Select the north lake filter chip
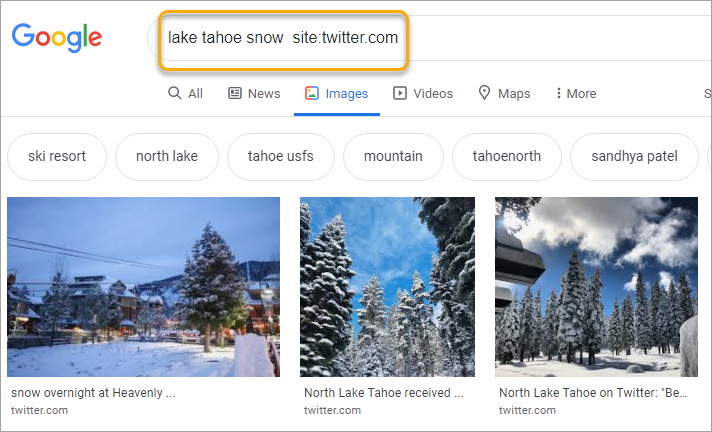The height and width of the screenshot is (432, 712). click(167, 157)
